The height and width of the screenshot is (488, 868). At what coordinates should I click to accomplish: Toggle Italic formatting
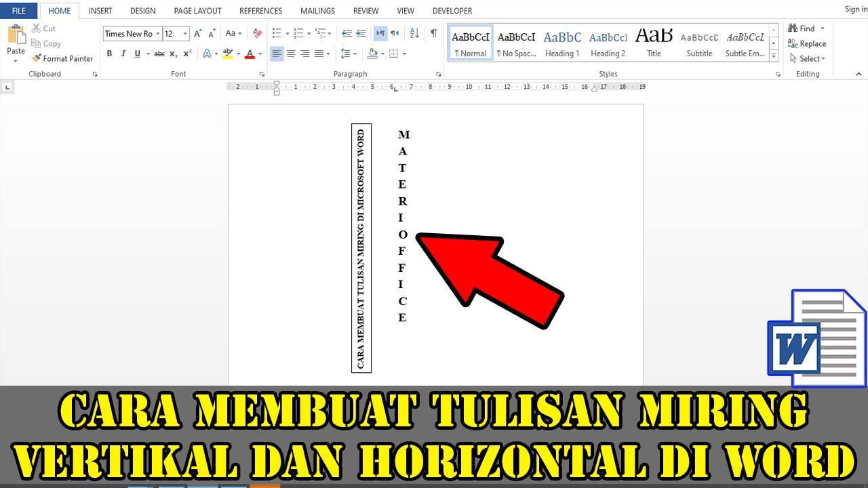123,54
